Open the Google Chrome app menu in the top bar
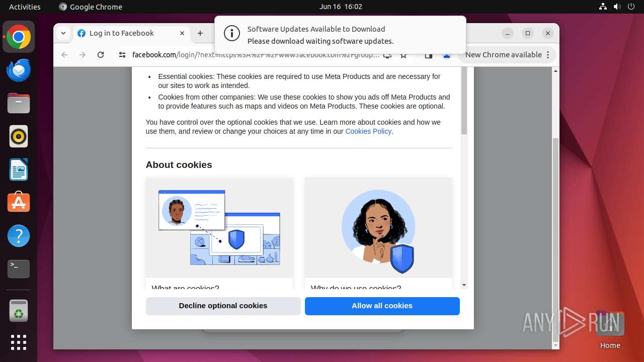The height and width of the screenshot is (362, 644). tap(91, 7)
